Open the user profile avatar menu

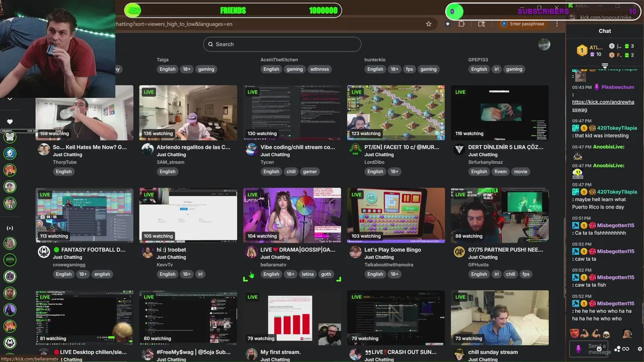pos(544,44)
